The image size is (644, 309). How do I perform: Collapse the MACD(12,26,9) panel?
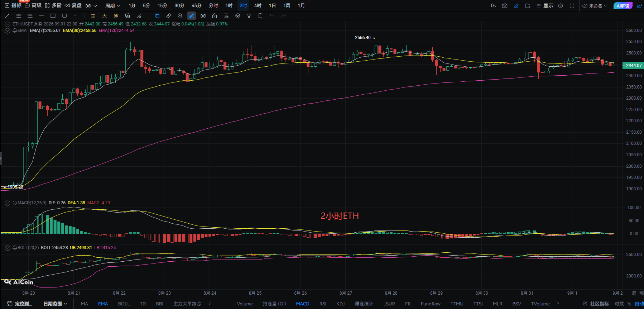pyautogui.click(x=7, y=203)
